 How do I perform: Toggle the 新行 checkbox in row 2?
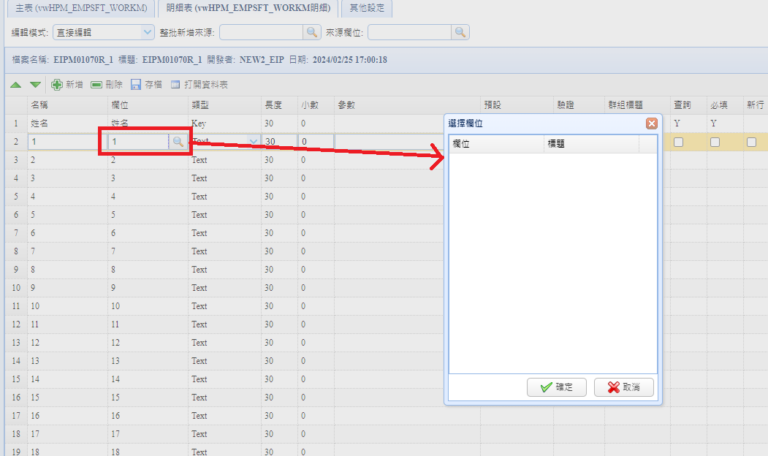click(751, 143)
